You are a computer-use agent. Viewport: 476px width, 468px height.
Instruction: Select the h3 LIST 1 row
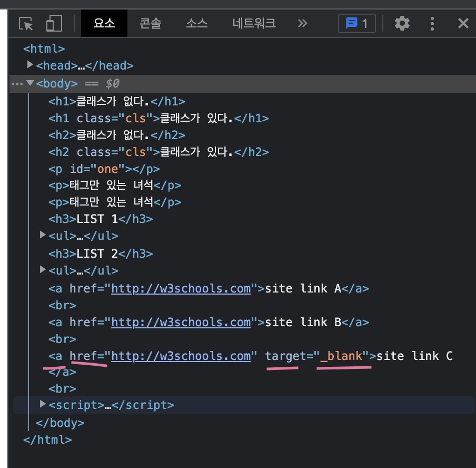(x=101, y=219)
